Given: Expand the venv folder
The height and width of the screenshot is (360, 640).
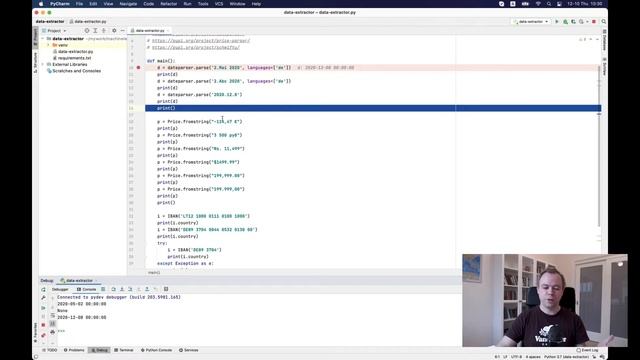Looking at the screenshot, I should coord(48,45).
